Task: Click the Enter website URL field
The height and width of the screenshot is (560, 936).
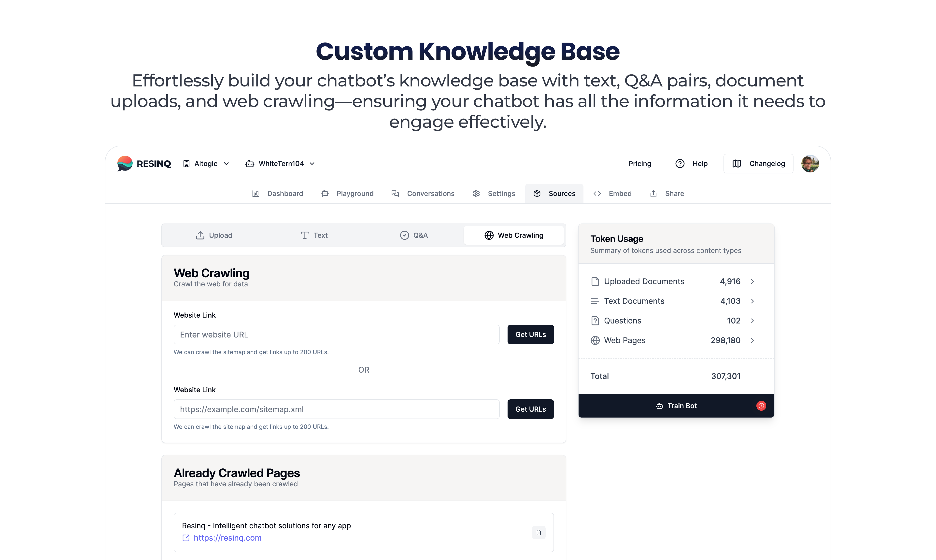Action: coord(336,335)
